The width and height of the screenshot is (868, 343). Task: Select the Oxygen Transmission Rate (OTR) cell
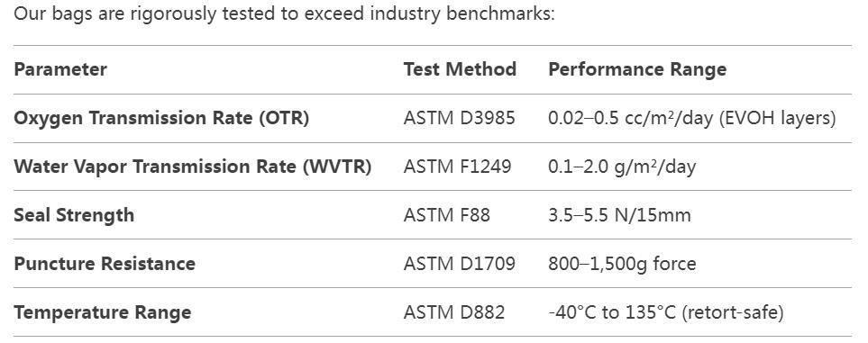[x=161, y=119]
